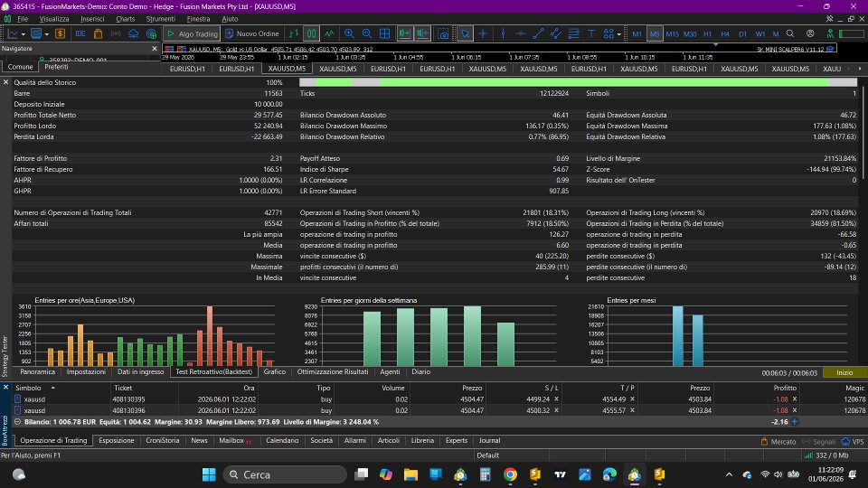Switch timeframe to M1
The height and width of the screenshot is (488, 868).
click(637, 33)
